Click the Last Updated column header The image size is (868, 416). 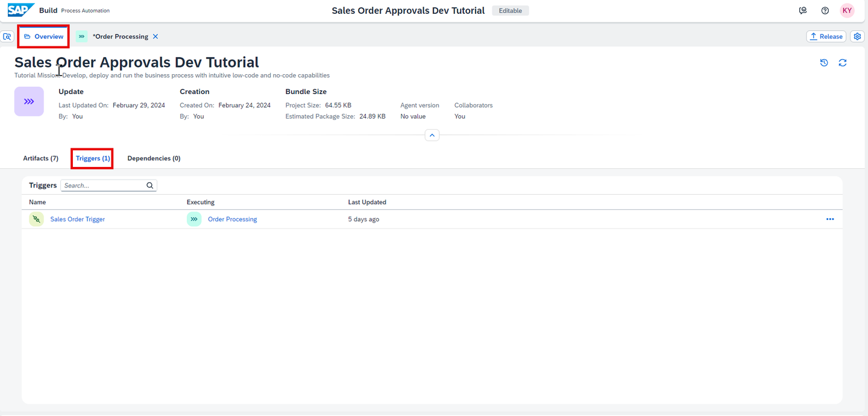(367, 202)
